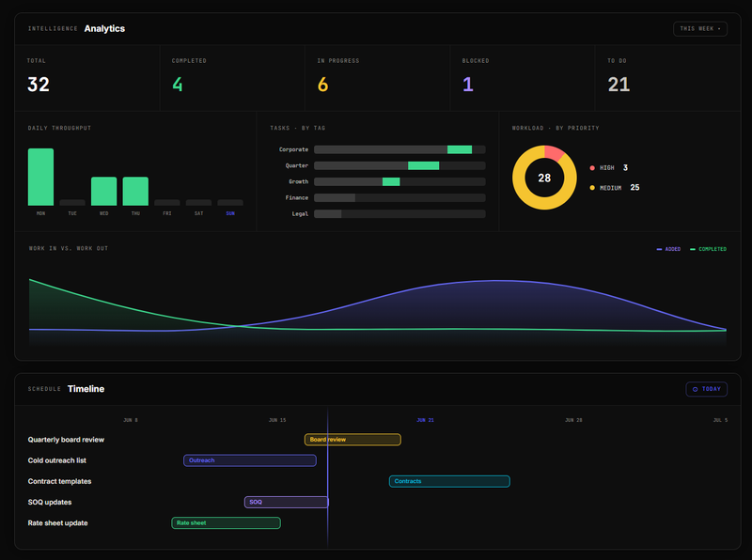Click the JUN 8 date header
The image size is (752, 560).
(x=131, y=420)
